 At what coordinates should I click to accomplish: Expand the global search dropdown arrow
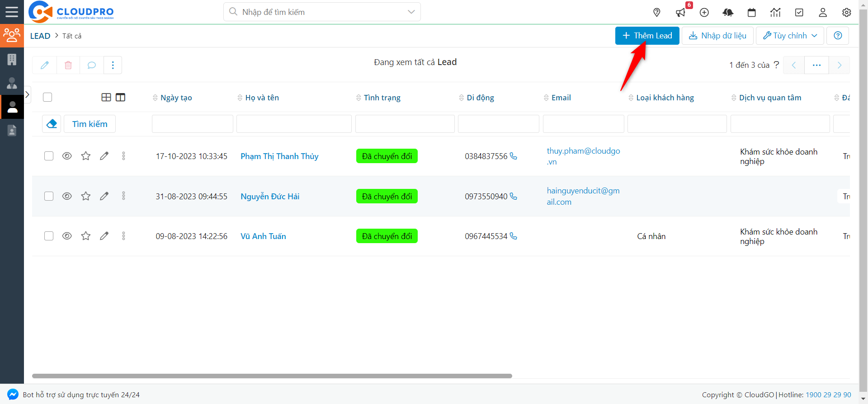[411, 12]
